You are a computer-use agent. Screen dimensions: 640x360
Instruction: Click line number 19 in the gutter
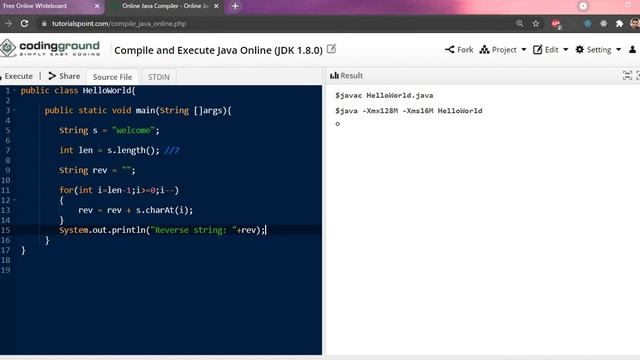tap(6, 270)
